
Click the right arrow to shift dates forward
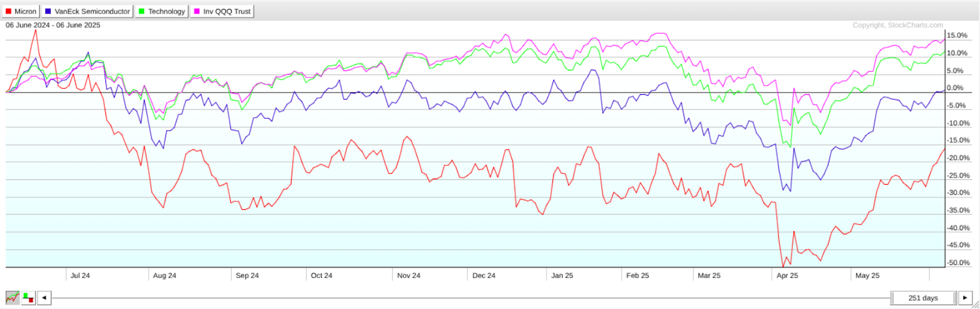[x=965, y=298]
